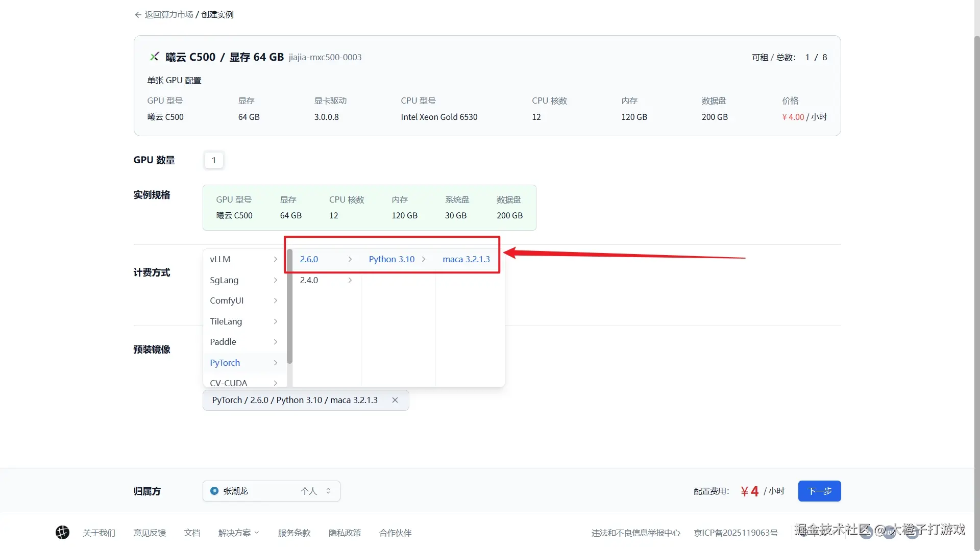The width and height of the screenshot is (980, 551).
Task: Click the chevron beside vLLM entry
Action: pos(275,259)
